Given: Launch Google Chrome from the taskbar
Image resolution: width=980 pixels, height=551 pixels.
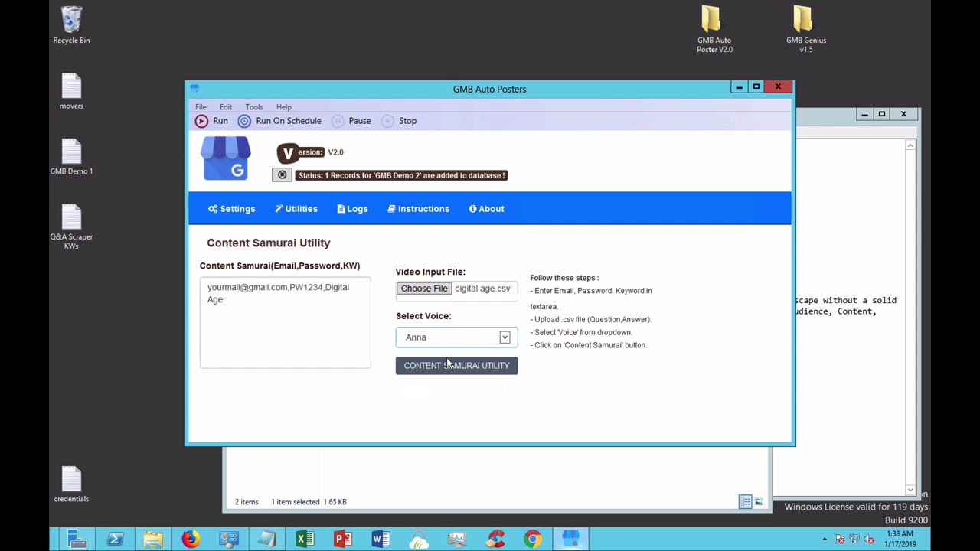Looking at the screenshot, I should click(532, 540).
